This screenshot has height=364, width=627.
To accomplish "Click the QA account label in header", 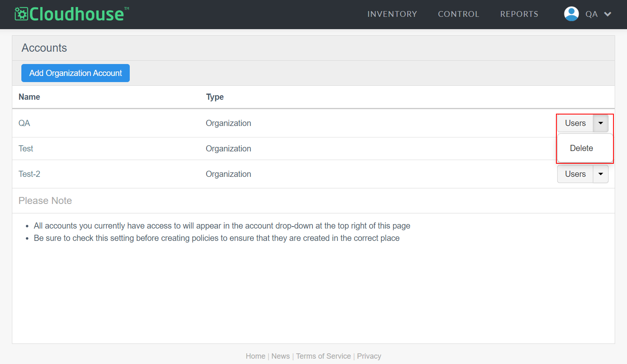I will [591, 14].
